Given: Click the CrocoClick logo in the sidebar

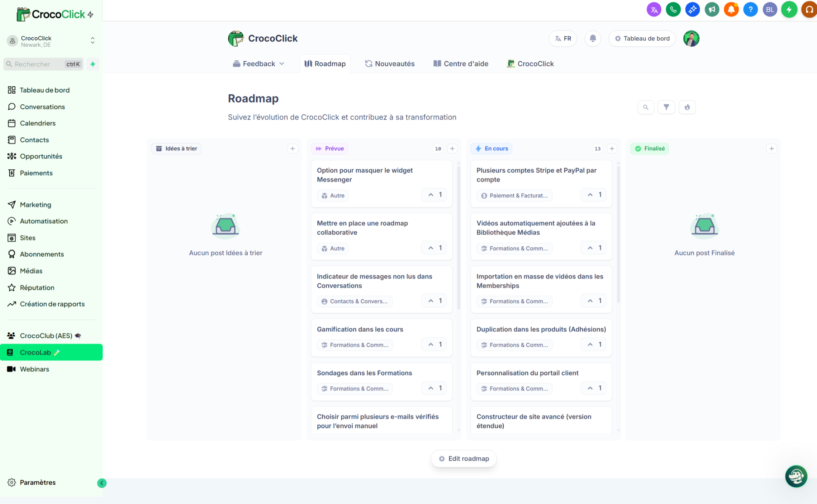Looking at the screenshot, I should (x=55, y=14).
